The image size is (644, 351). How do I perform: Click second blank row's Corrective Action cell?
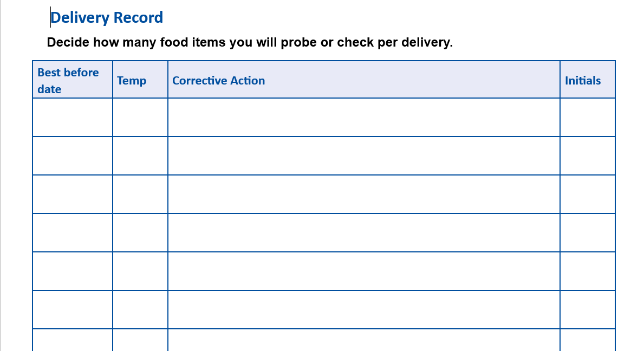click(x=363, y=155)
